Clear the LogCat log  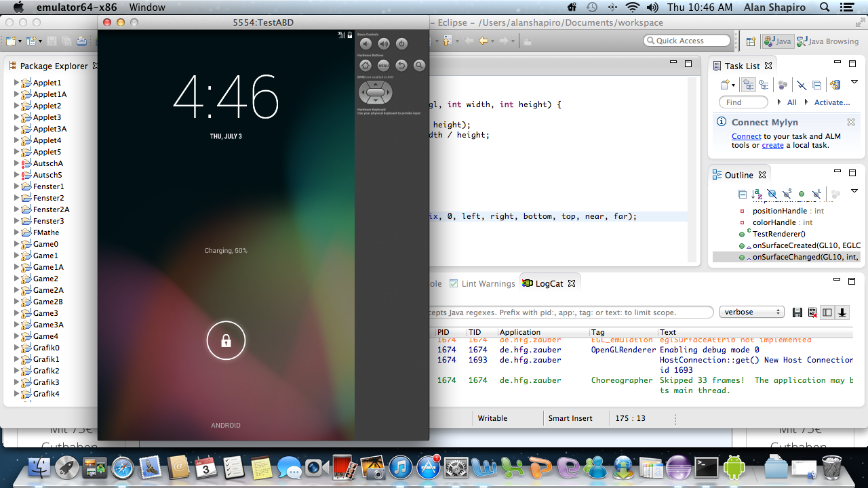pos(812,312)
